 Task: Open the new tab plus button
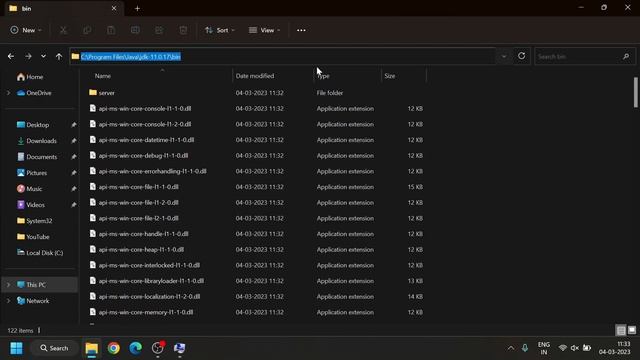click(x=137, y=8)
